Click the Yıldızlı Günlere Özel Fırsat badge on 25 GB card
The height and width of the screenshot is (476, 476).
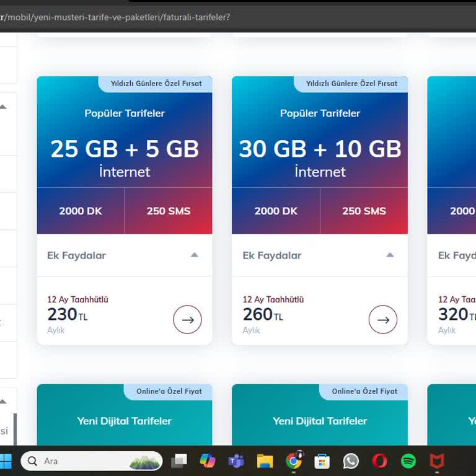tap(156, 84)
